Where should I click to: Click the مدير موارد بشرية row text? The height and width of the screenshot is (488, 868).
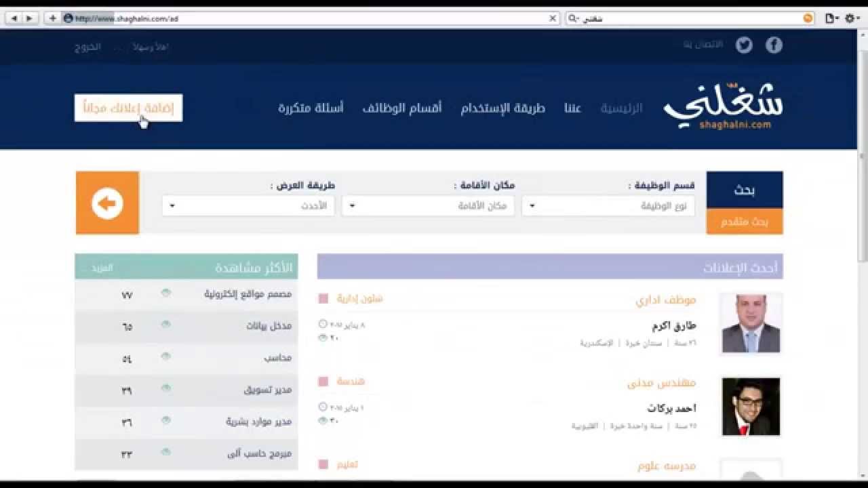click(x=259, y=422)
